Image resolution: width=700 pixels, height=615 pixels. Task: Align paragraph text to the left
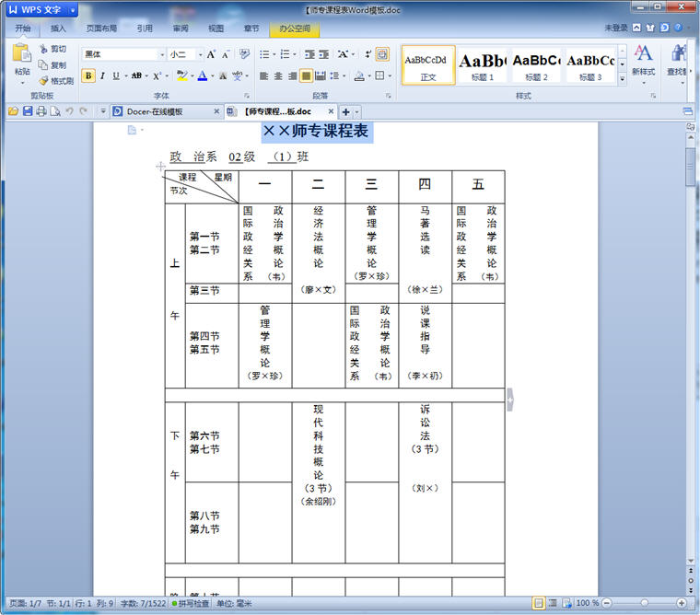[263, 75]
